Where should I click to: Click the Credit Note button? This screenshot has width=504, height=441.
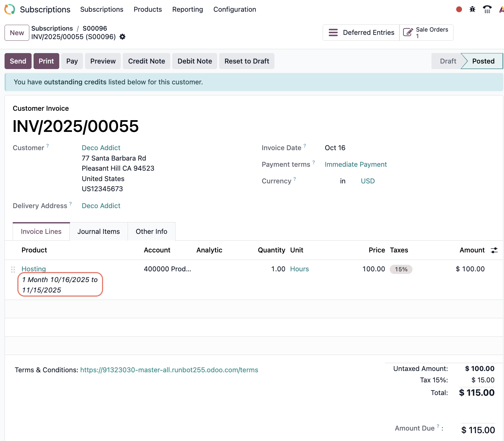[147, 61]
